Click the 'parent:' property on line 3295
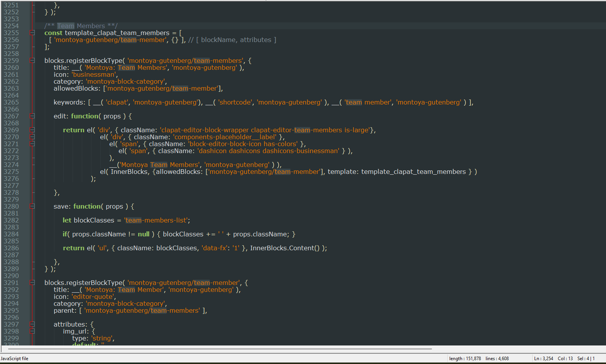This screenshot has height=364, width=606. (x=65, y=310)
